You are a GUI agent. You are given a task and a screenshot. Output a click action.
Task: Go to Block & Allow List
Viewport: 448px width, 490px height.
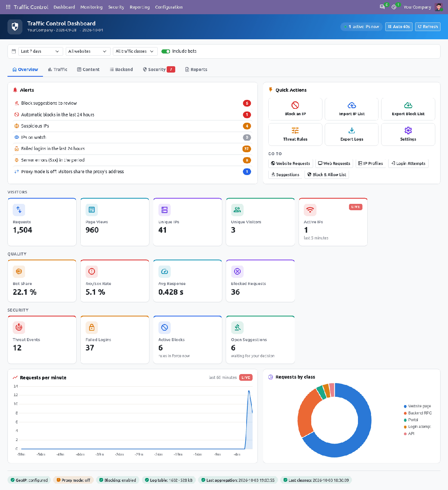click(327, 175)
